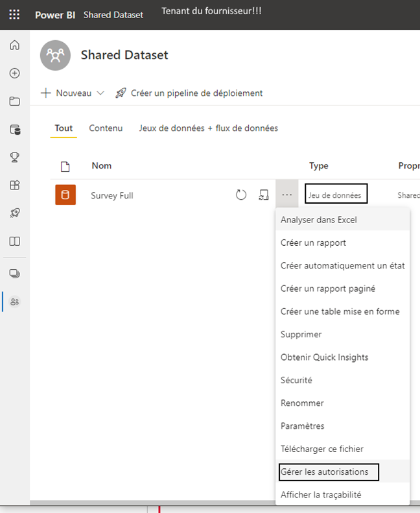420x513 pixels.
Task: Open Sécurité from the menu
Action: point(342,380)
